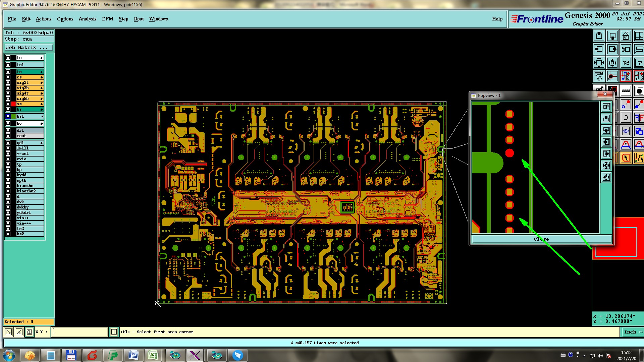Click the snap point icon
The image size is (644, 362).
coord(612,76)
